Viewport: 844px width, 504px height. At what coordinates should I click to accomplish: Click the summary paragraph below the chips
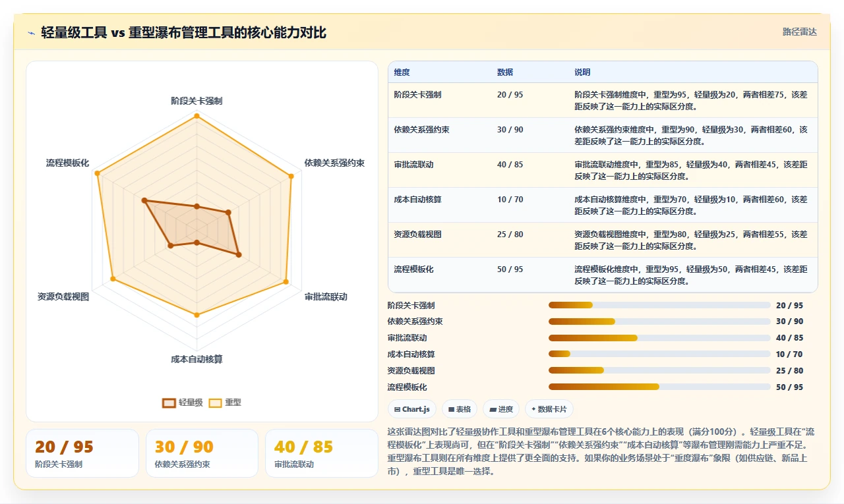601,452
